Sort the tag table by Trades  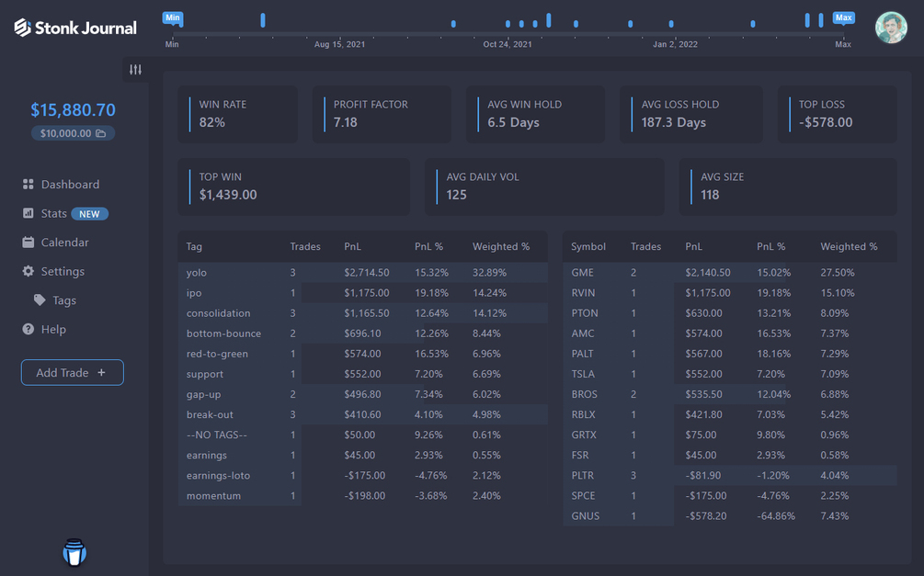305,246
